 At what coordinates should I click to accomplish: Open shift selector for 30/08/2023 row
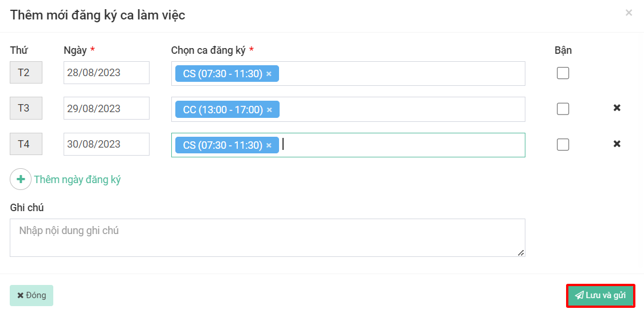pyautogui.click(x=401, y=145)
